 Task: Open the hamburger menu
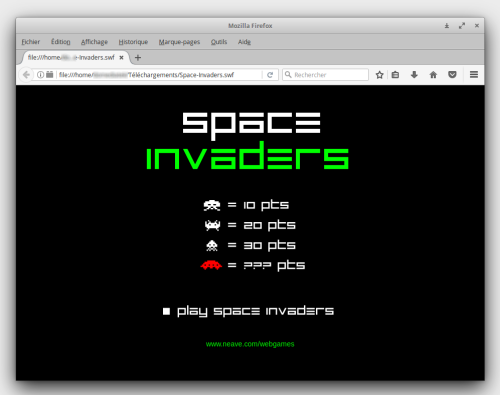coord(474,75)
